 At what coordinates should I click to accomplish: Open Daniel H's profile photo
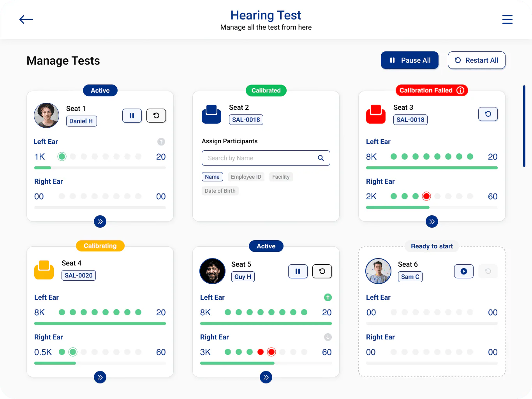[47, 116]
